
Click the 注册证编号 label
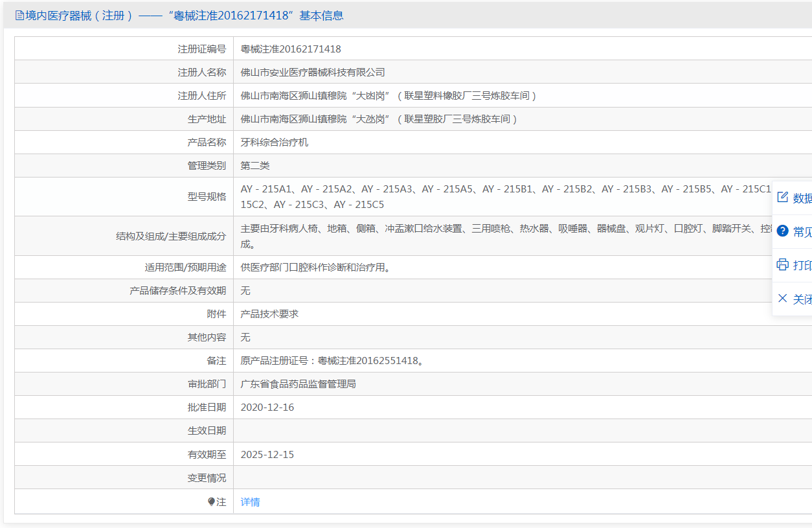pyautogui.click(x=202, y=49)
